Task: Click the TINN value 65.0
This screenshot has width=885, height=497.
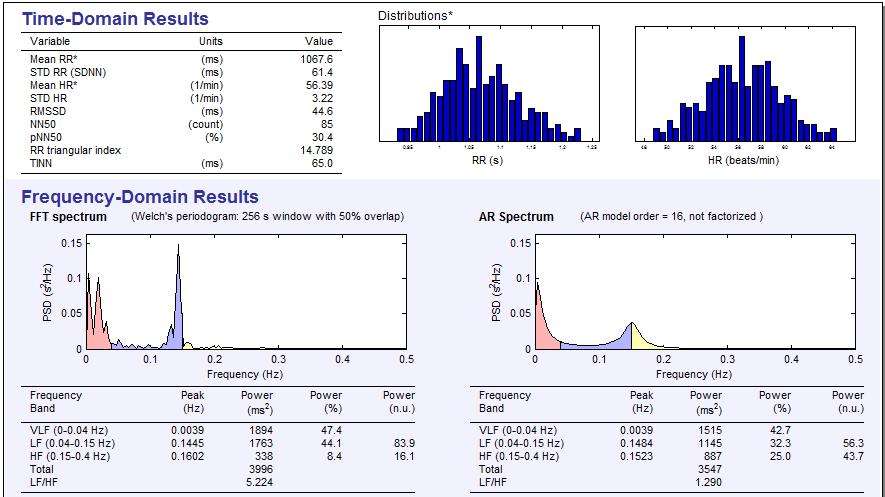Action: pos(321,163)
